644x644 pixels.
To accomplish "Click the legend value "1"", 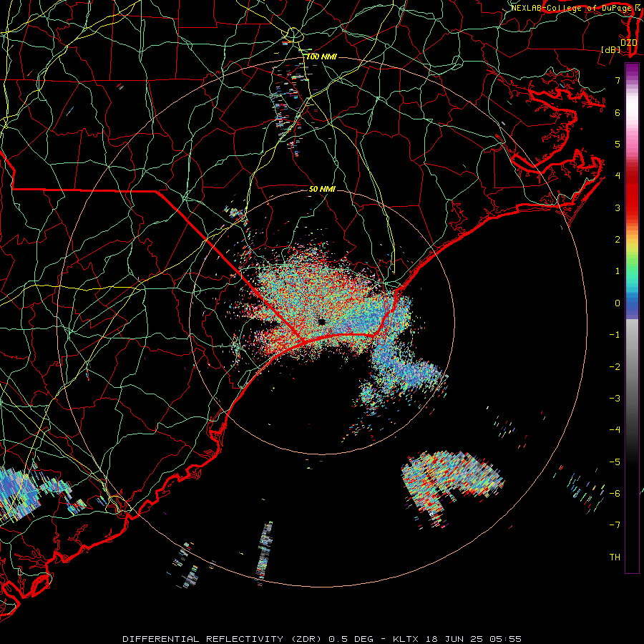I will coord(618,271).
